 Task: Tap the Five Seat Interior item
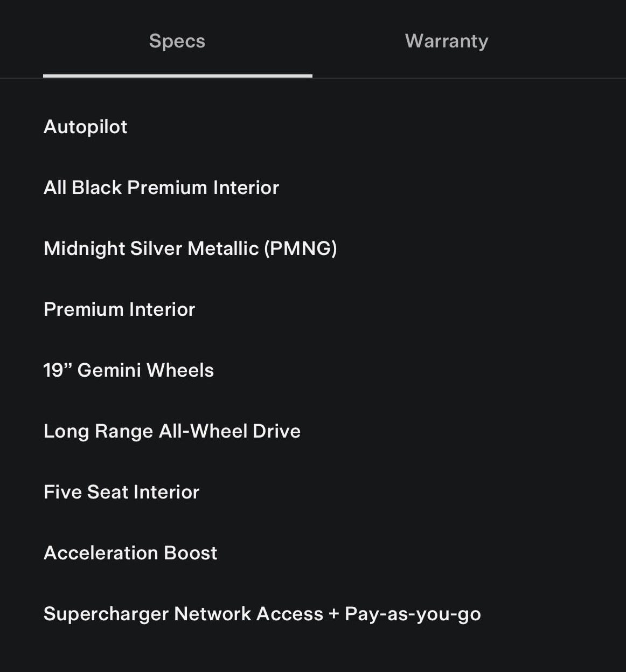tap(121, 492)
